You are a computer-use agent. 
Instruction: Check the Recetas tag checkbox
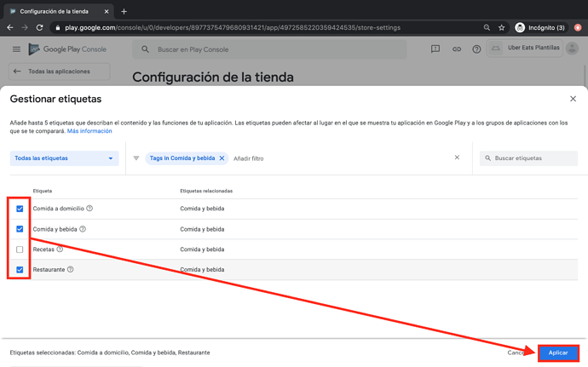tap(20, 249)
